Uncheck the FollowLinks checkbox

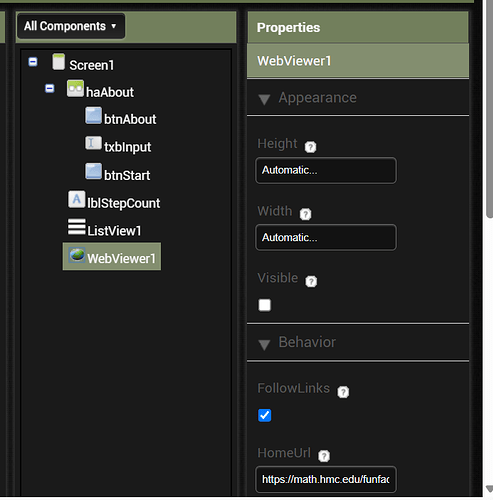(x=265, y=415)
